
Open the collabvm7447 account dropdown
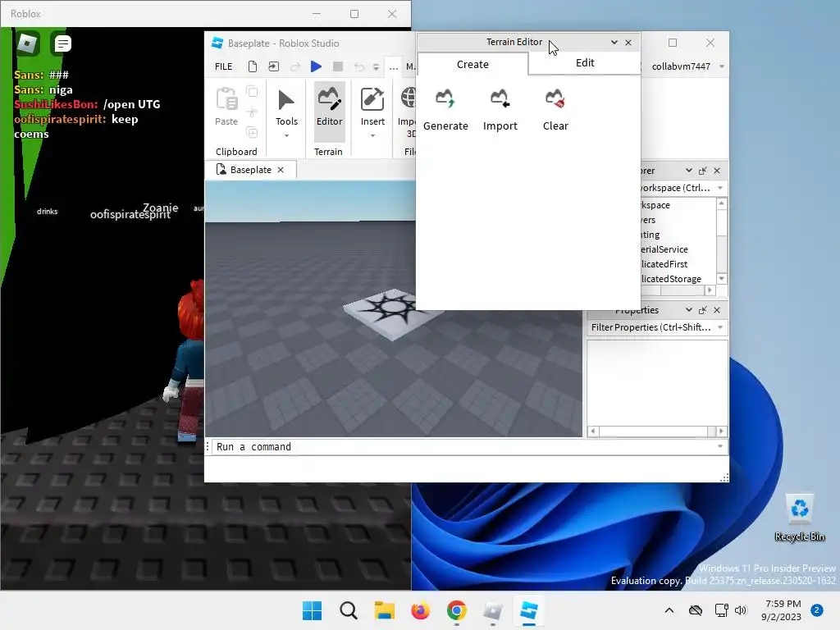722,66
